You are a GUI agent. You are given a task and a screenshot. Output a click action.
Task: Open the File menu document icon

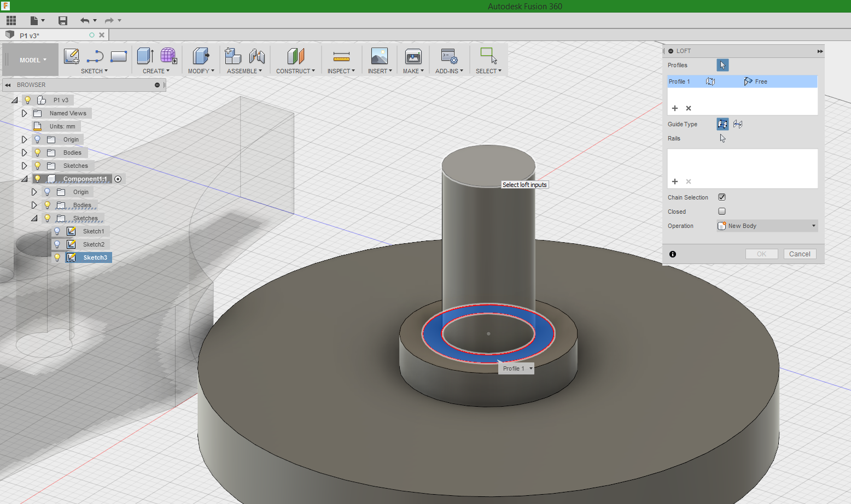34,21
